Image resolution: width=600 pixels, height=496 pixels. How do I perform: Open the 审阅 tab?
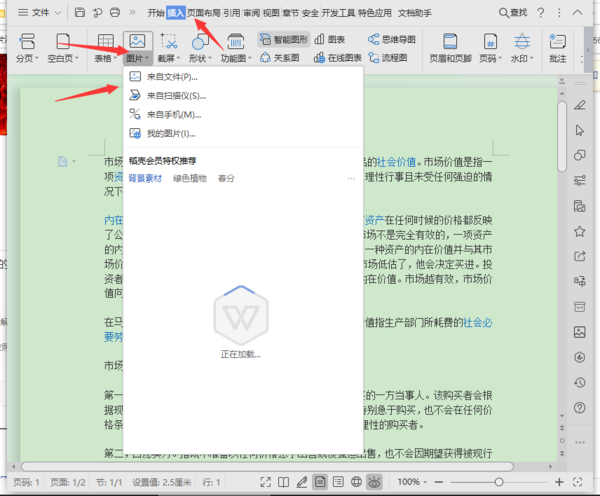click(x=252, y=13)
